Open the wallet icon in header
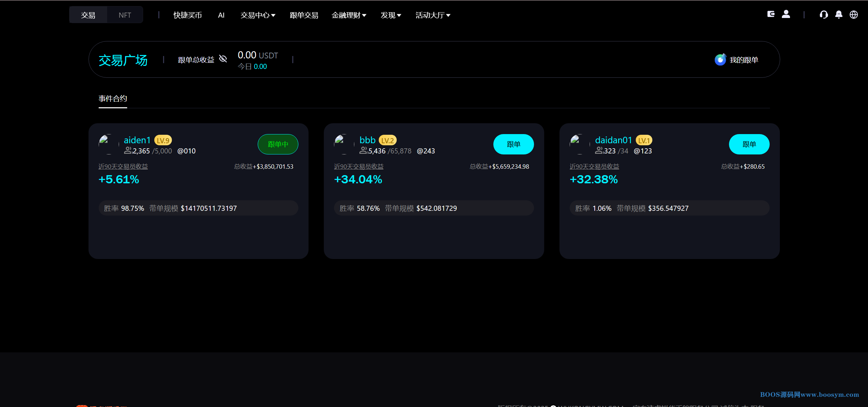Image resolution: width=868 pixels, height=407 pixels. (771, 14)
